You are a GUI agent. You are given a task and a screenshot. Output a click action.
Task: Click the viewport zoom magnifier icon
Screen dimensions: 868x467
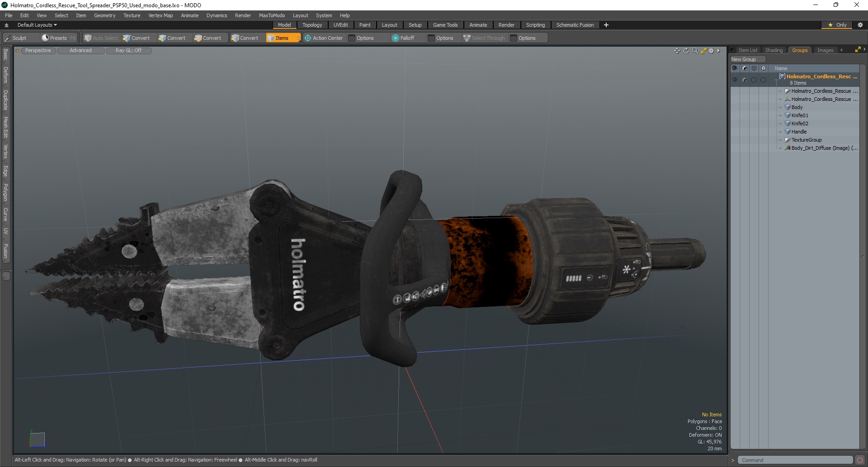point(695,51)
